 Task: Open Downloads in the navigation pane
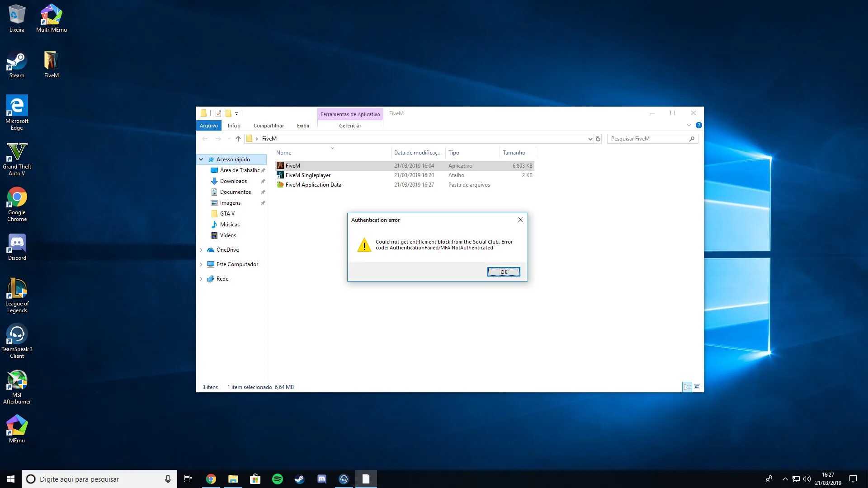tap(233, 181)
